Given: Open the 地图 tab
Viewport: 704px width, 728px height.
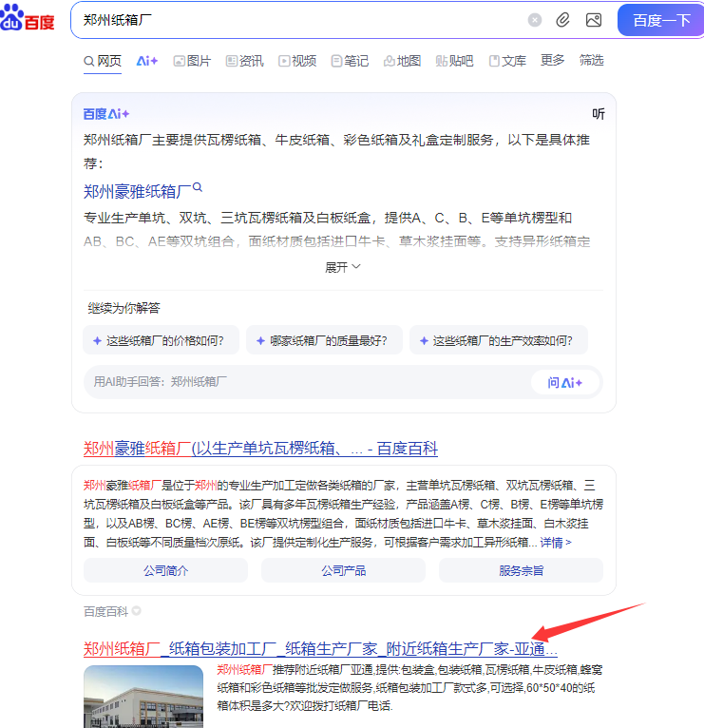Looking at the screenshot, I should (402, 61).
